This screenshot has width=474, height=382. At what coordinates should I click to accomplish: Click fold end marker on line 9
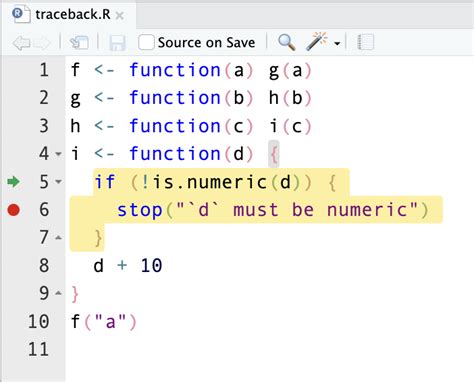[x=58, y=293]
